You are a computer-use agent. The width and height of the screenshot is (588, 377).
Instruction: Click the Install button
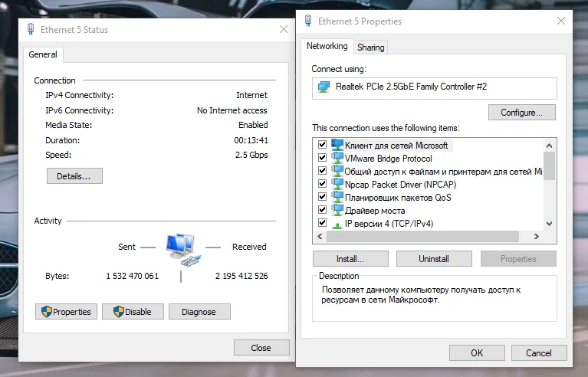pos(350,259)
